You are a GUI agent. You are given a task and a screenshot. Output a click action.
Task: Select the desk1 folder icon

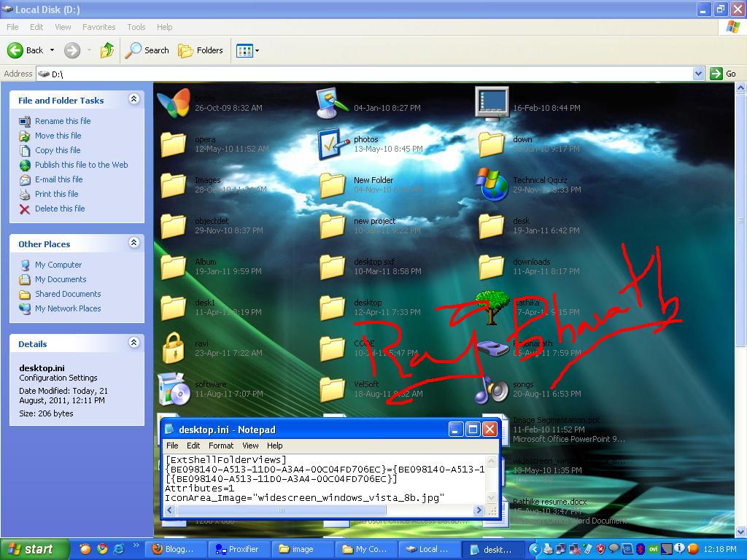173,308
